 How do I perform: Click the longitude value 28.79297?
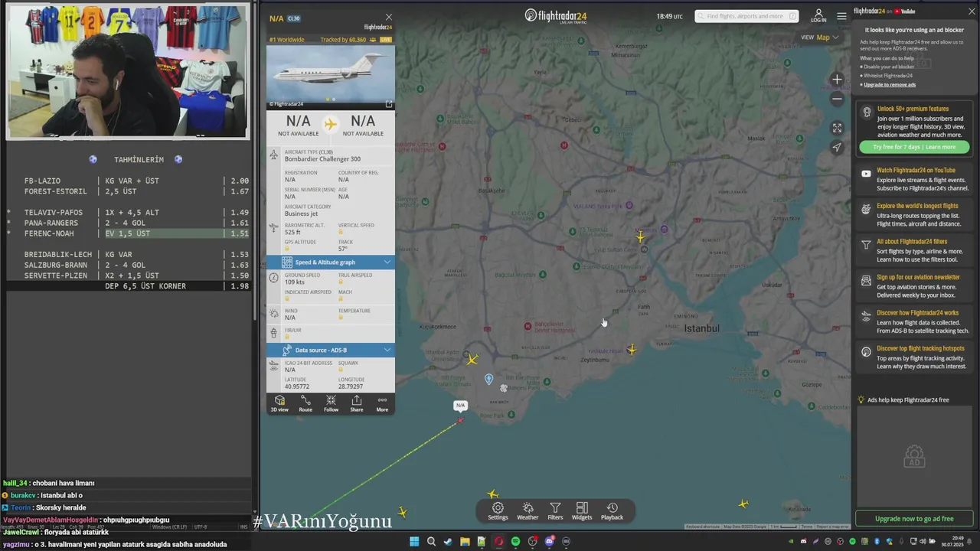351,386
